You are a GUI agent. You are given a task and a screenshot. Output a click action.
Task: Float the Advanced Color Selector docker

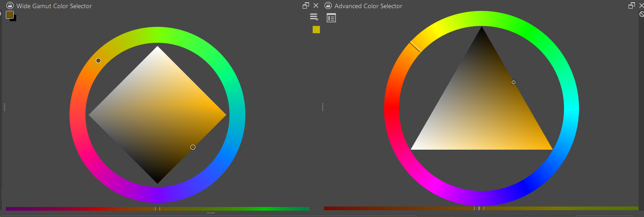point(632,5)
